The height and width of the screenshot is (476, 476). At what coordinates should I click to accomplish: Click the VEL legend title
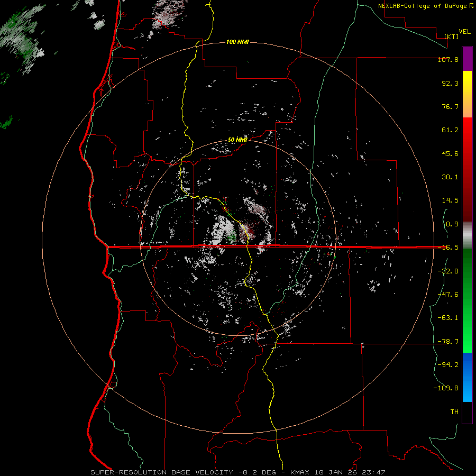pyautogui.click(x=464, y=32)
